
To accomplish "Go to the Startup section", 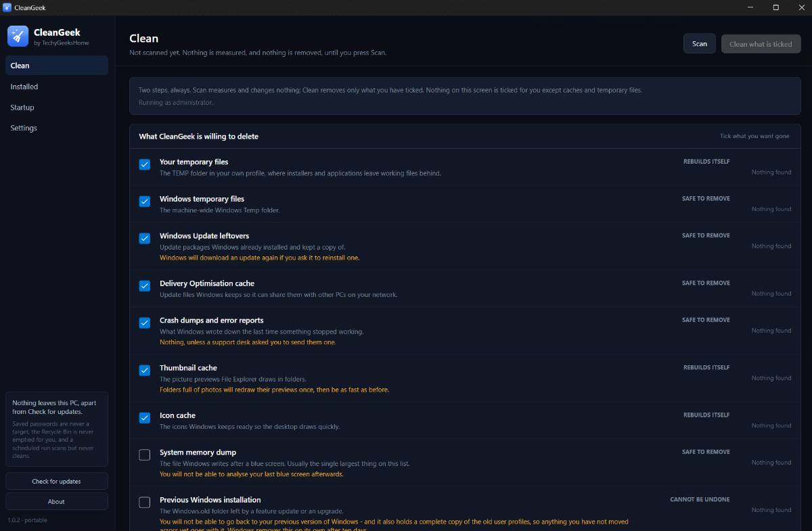I will [x=57, y=108].
